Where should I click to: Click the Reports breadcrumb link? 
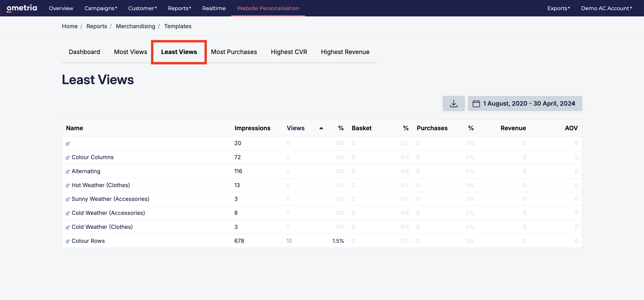tap(97, 26)
